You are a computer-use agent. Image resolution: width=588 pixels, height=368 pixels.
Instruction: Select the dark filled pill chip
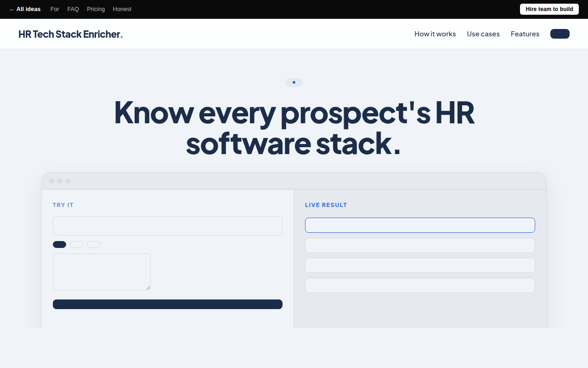pos(59,244)
